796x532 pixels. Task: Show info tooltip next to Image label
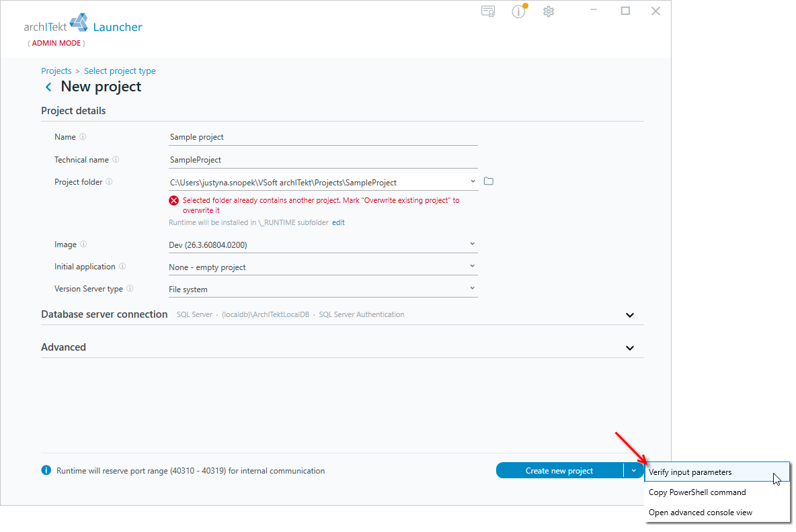[84, 245]
